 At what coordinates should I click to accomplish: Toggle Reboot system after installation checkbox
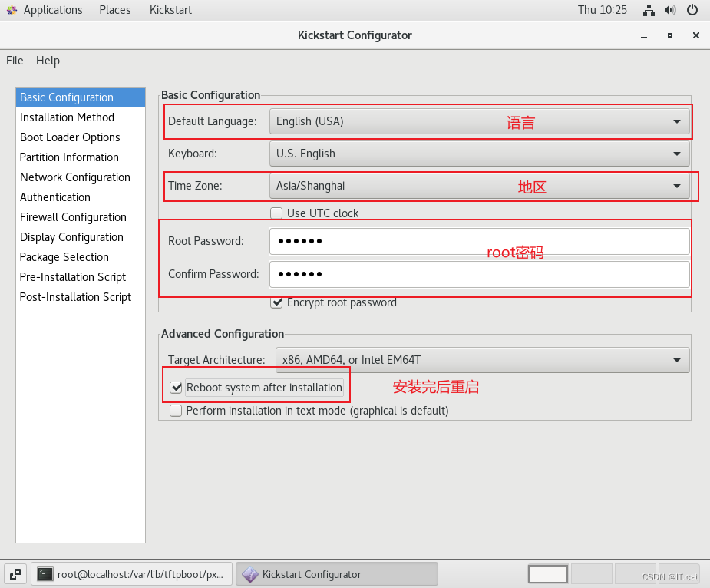click(177, 388)
